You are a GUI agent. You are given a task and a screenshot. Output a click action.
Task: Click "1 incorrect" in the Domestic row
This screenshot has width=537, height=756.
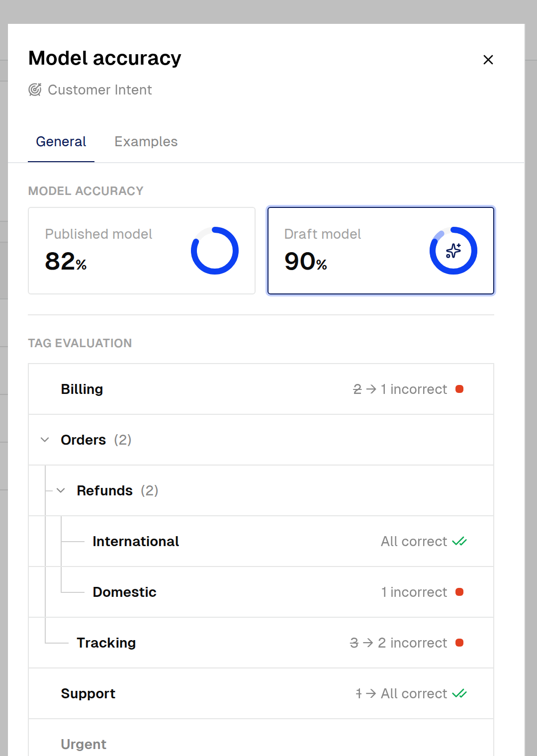[x=414, y=592]
